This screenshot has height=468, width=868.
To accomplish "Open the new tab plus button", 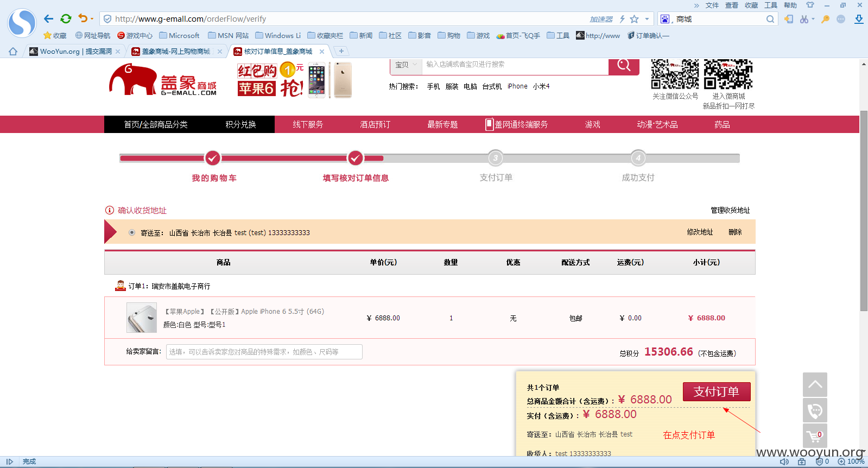I will [341, 51].
